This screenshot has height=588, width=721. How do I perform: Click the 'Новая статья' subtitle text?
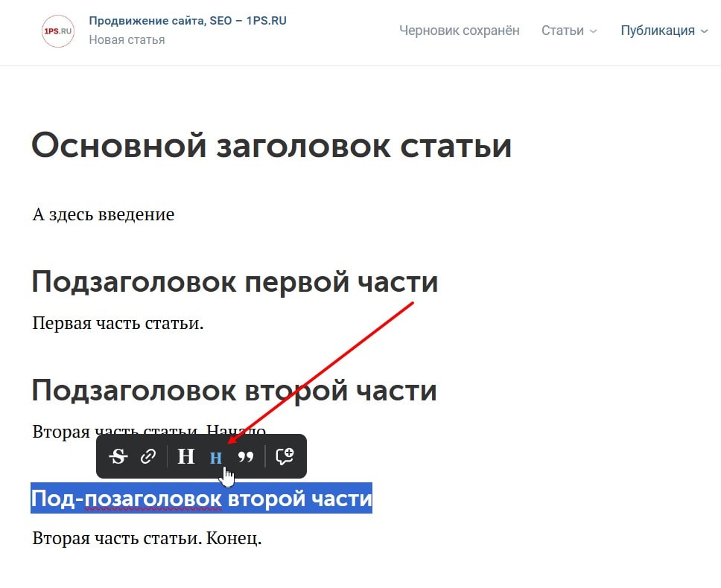click(127, 40)
